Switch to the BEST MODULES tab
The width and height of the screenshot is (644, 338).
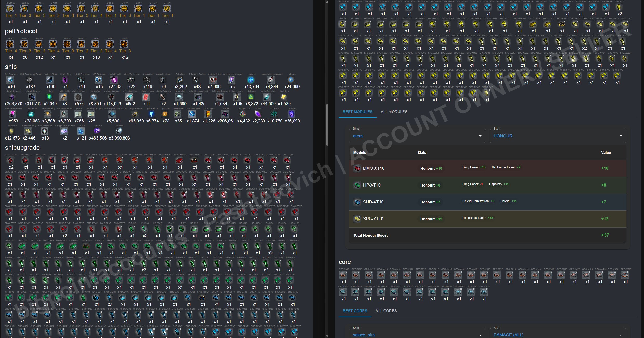click(357, 112)
